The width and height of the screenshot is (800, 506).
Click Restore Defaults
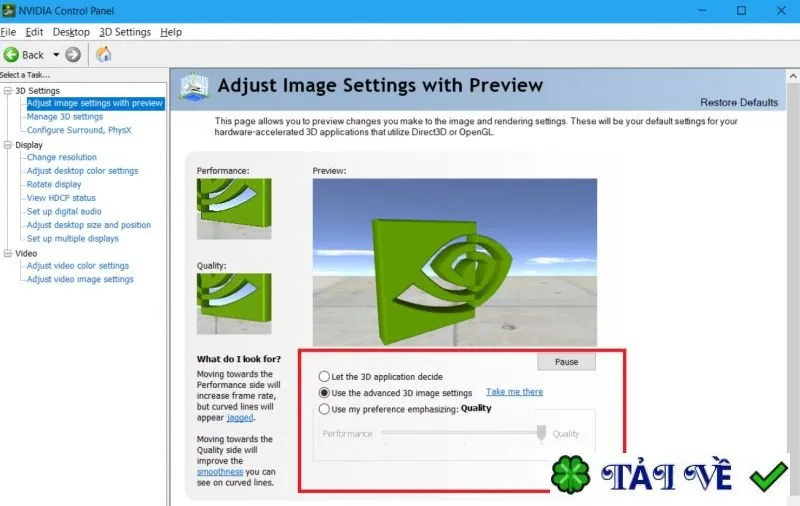coord(739,103)
